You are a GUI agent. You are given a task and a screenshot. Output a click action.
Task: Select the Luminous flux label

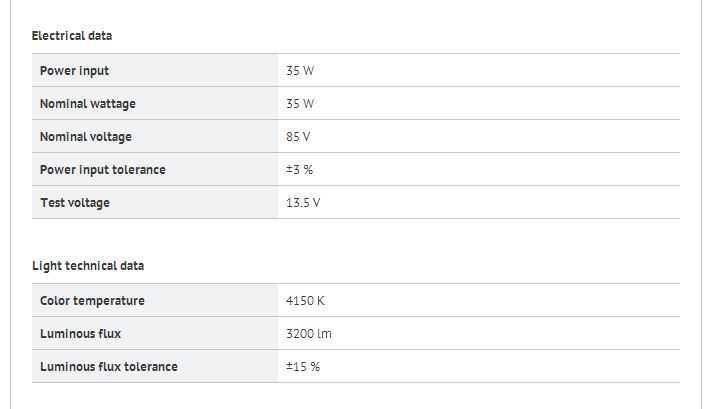click(80, 334)
